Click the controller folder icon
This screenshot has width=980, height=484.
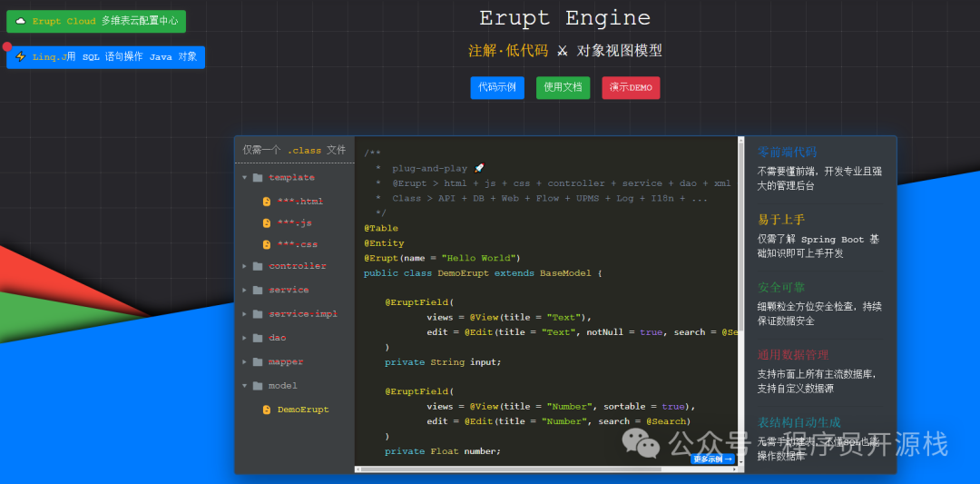(x=258, y=266)
